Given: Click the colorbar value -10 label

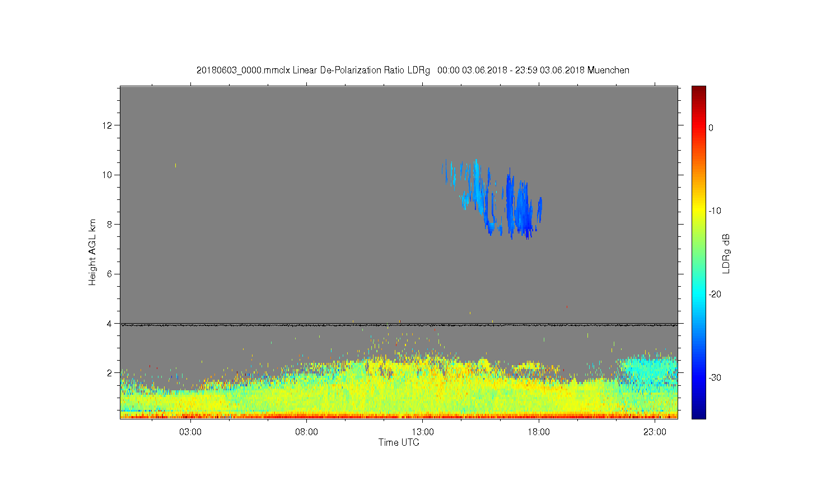Looking at the screenshot, I should click(x=714, y=211).
